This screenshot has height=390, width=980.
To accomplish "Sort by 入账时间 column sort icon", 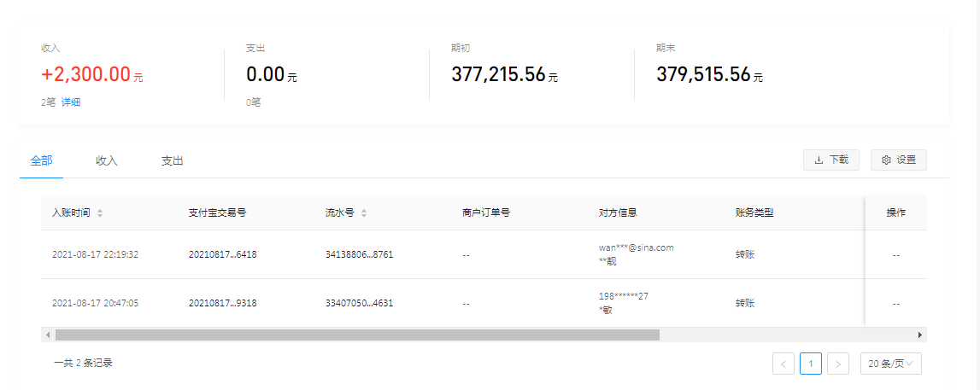I will click(x=100, y=213).
